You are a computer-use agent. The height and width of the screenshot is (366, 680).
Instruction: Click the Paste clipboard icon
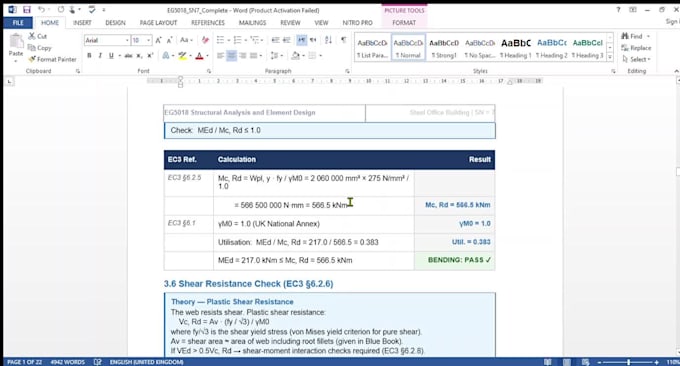coord(16,42)
